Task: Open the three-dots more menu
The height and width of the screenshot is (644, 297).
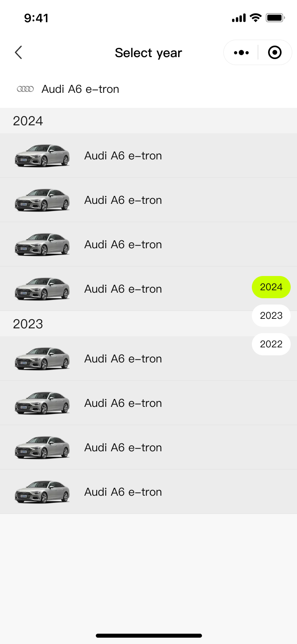Action: (x=241, y=52)
